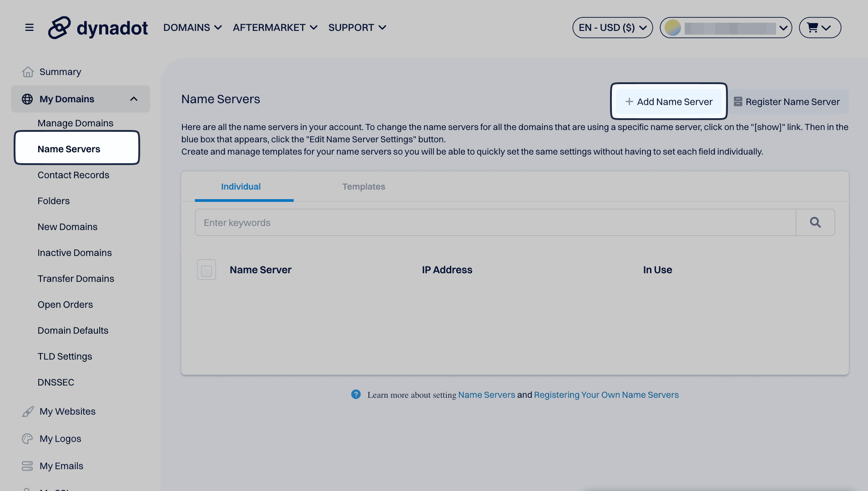
Task: Open DNSSEC in sidebar
Action: [x=56, y=382]
